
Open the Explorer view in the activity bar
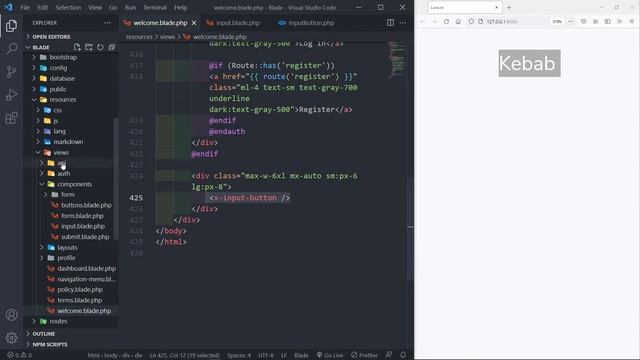(11, 26)
